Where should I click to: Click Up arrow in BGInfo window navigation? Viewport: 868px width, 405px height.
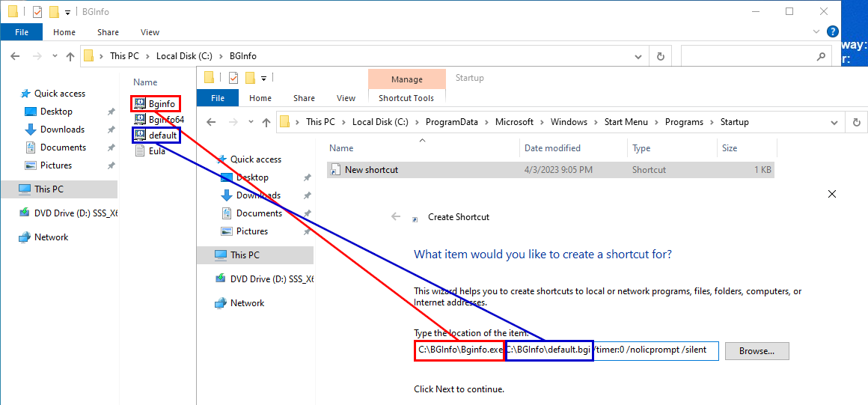click(x=70, y=56)
